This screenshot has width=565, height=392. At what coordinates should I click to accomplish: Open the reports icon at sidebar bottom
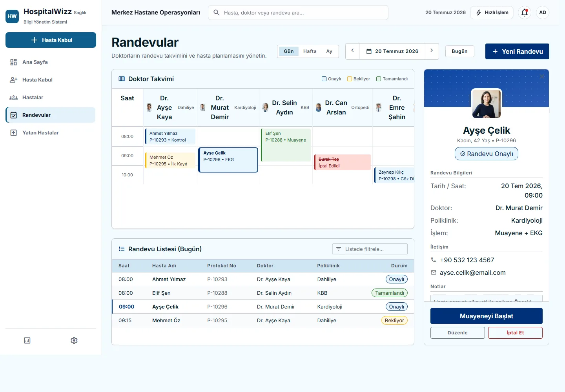click(27, 340)
